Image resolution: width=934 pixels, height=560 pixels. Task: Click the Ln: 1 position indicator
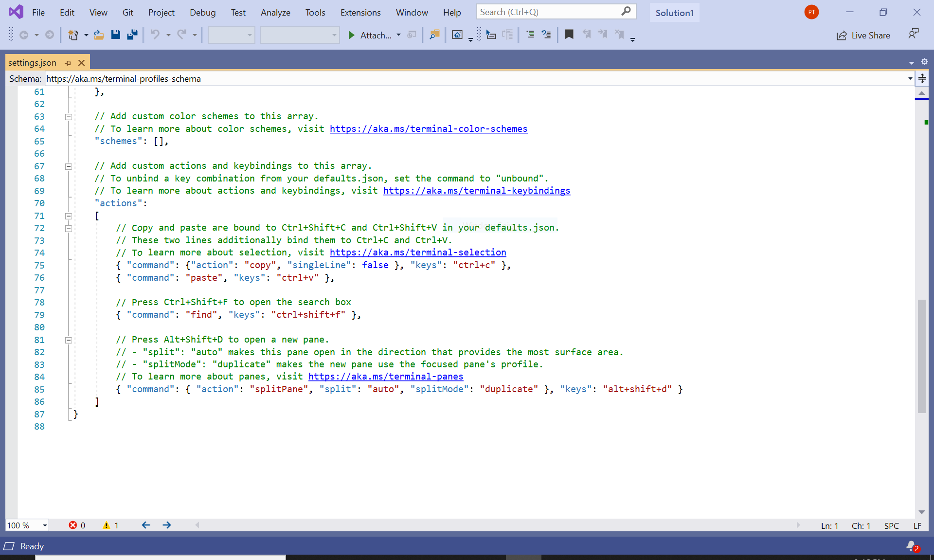tap(829, 526)
